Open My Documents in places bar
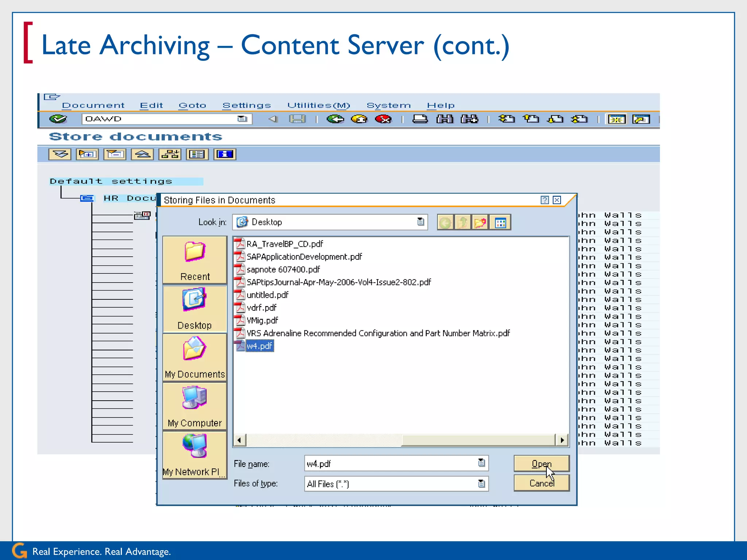The image size is (747, 560). [195, 357]
